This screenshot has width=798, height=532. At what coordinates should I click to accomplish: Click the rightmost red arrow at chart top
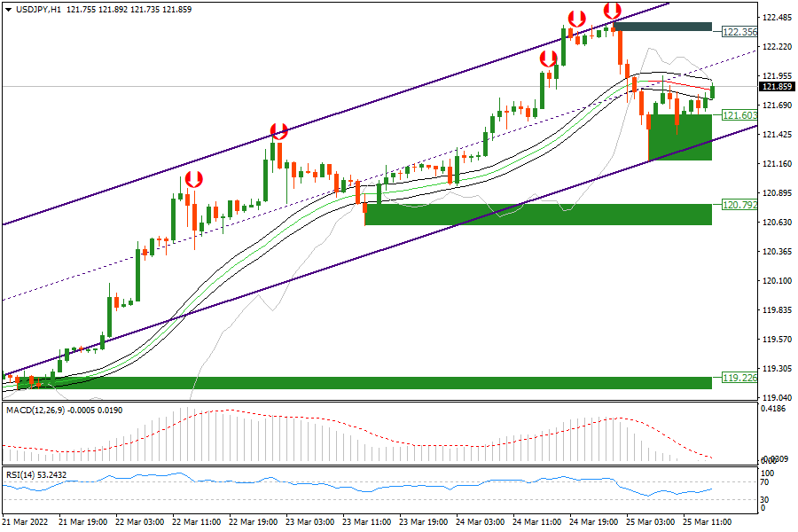tap(612, 11)
